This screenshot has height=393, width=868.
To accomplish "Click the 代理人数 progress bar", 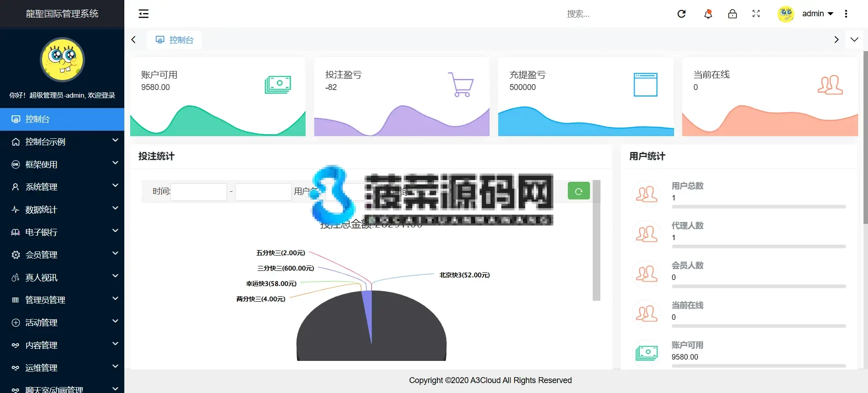I will coord(759,246).
